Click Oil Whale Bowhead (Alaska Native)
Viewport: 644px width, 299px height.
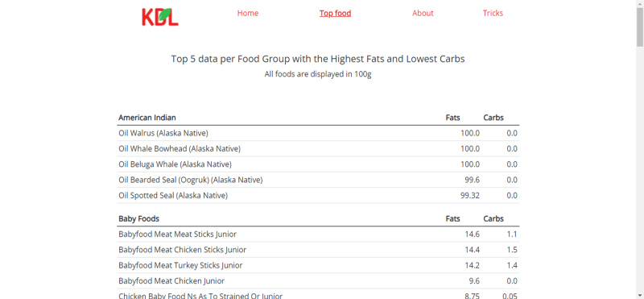pos(180,149)
